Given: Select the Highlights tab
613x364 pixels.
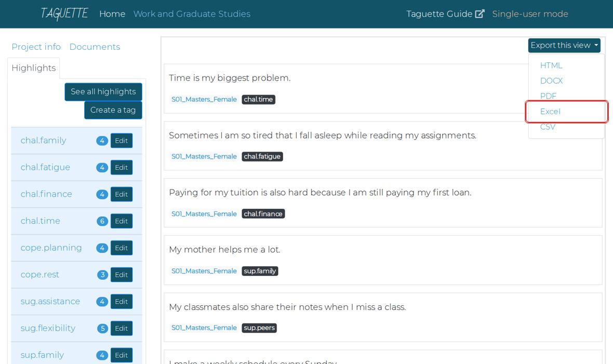Looking at the screenshot, I should pos(34,68).
